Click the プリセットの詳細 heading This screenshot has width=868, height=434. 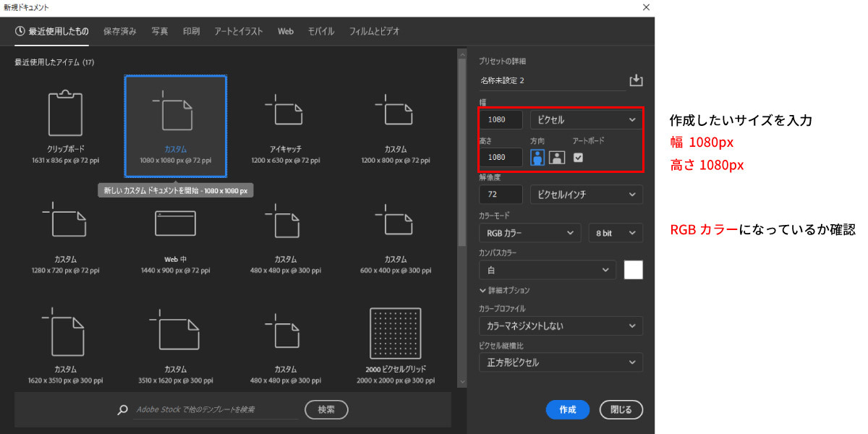click(x=502, y=61)
